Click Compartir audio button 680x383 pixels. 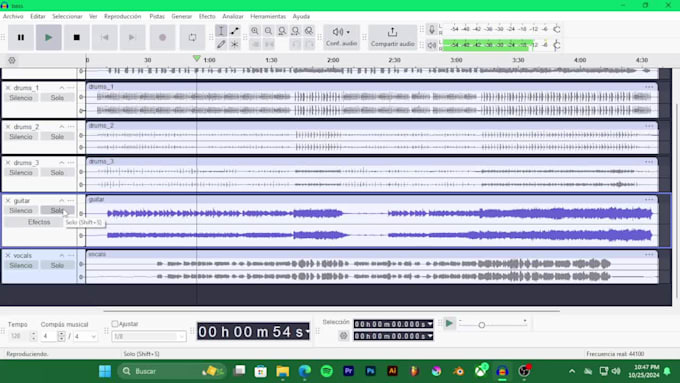pyautogui.click(x=392, y=37)
